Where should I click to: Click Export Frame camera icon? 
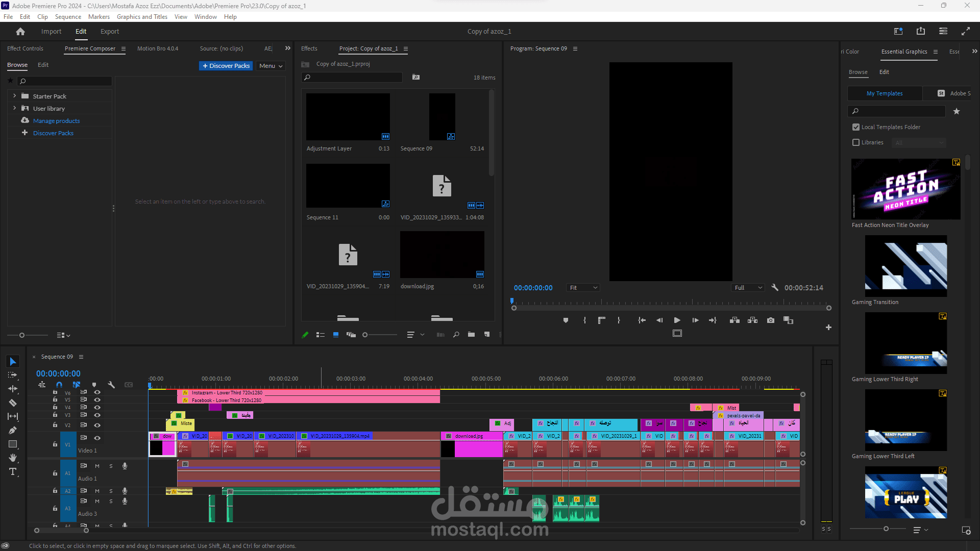[x=771, y=320]
